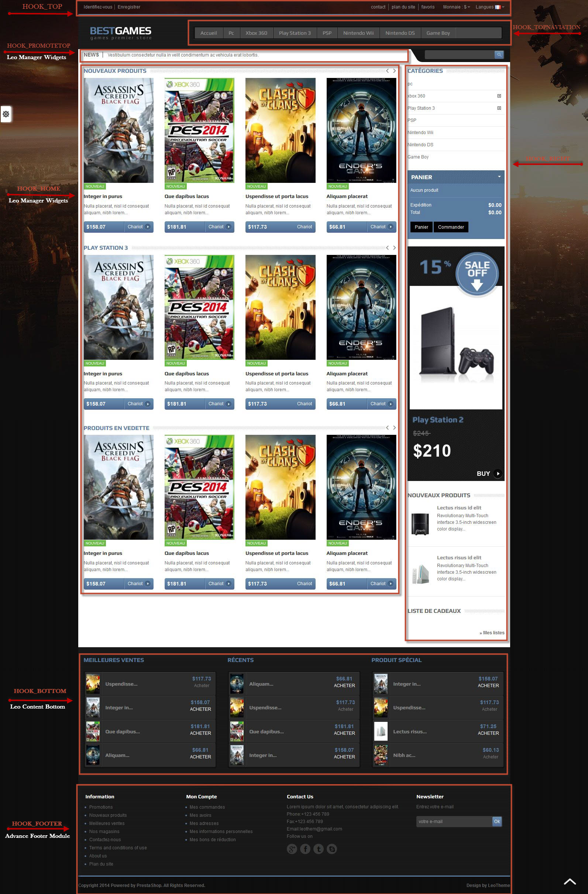The height and width of the screenshot is (894, 588).
Task: Click Terms and conditions of use link
Action: [118, 847]
